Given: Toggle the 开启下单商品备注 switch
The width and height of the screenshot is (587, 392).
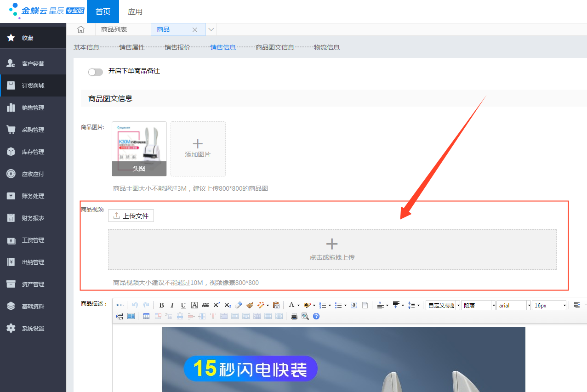Looking at the screenshot, I should pyautogui.click(x=96, y=72).
